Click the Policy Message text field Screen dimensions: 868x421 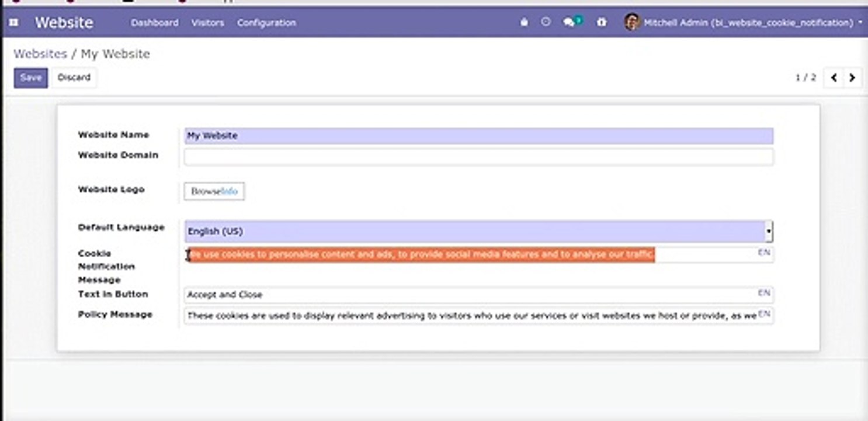(479, 316)
